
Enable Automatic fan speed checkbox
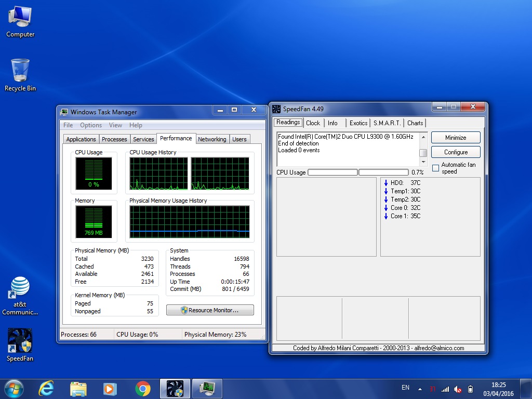(x=436, y=168)
